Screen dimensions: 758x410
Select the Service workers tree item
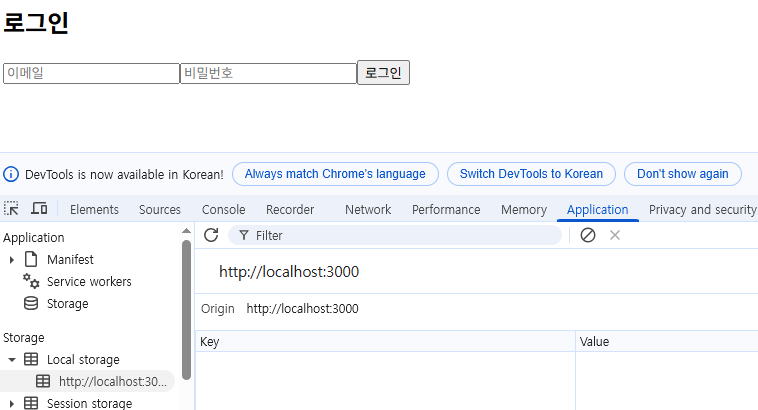coord(89,281)
